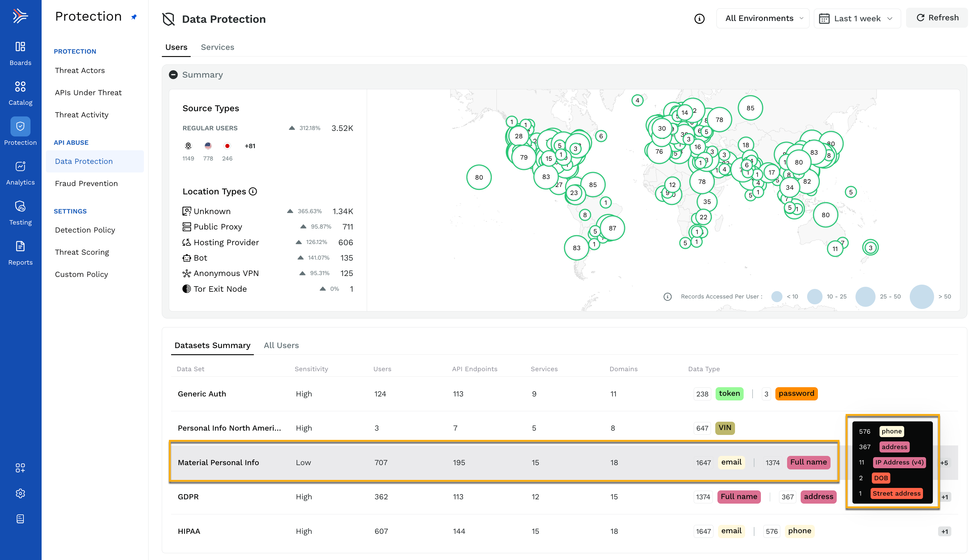The height and width of the screenshot is (560, 980).
Task: Click the isolated map bubble showing 4
Action: point(638,100)
